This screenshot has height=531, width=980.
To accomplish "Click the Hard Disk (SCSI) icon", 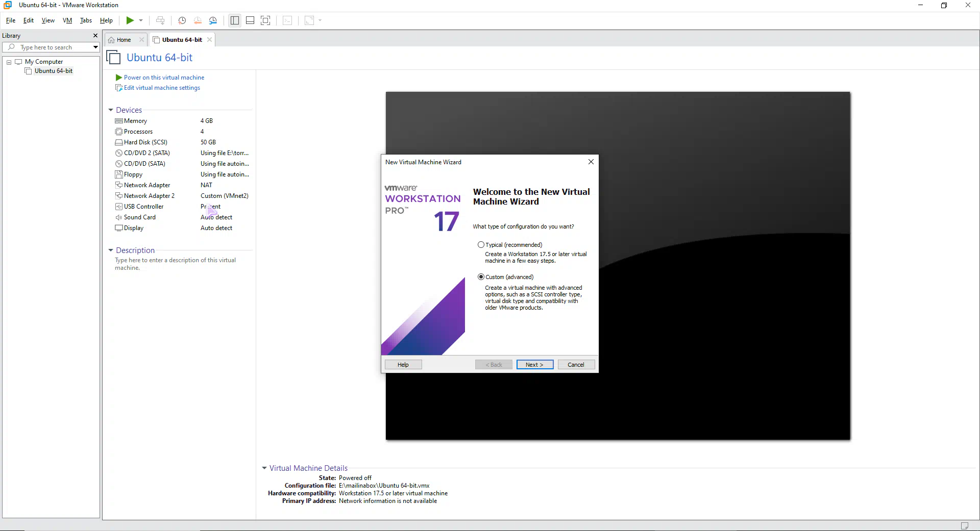I will (x=119, y=142).
